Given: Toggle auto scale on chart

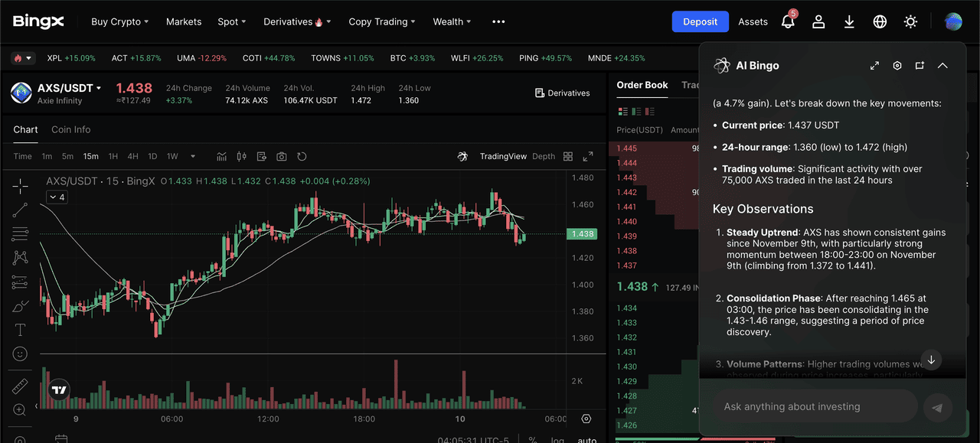Looking at the screenshot, I should [586, 440].
